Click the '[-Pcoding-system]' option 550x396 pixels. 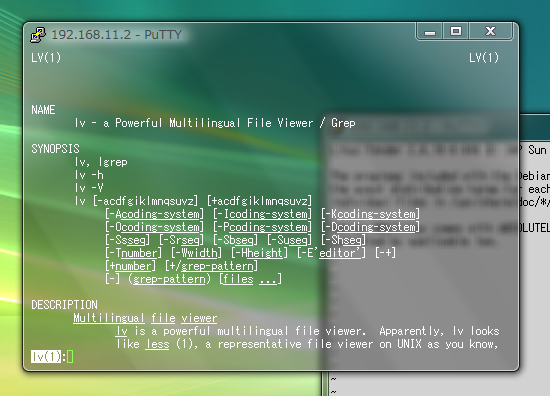[x=262, y=227]
